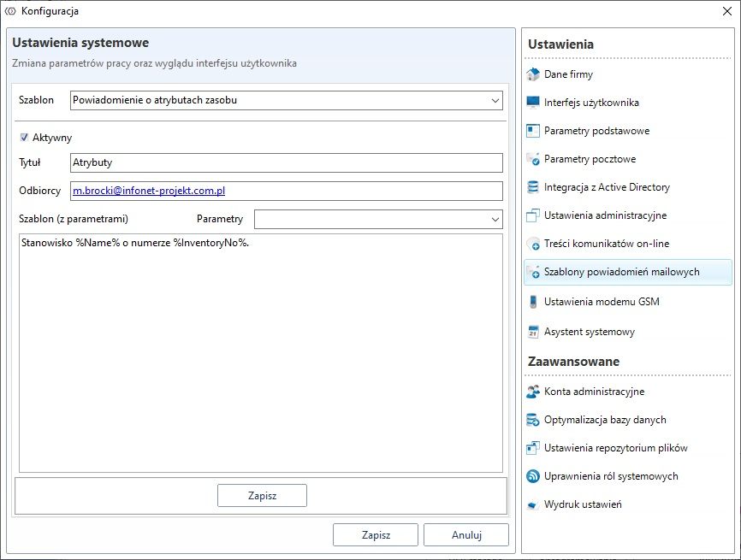Select Szablony powiadomień mailowych menu item

pos(621,272)
